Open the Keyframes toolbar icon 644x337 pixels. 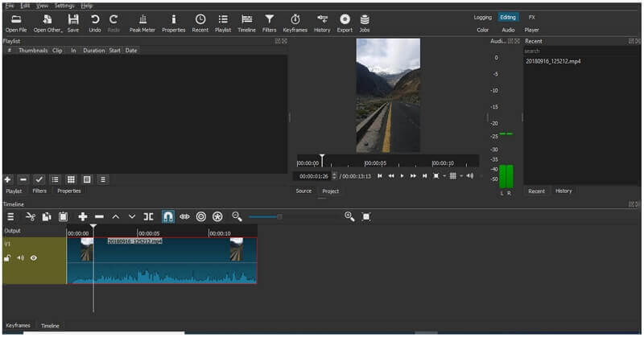295,23
